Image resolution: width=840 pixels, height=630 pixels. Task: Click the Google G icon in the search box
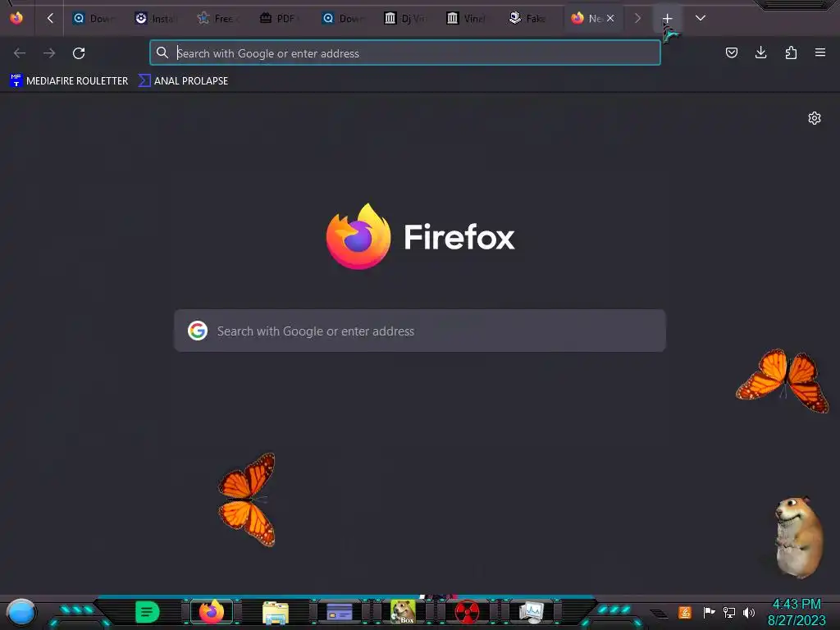coord(198,331)
